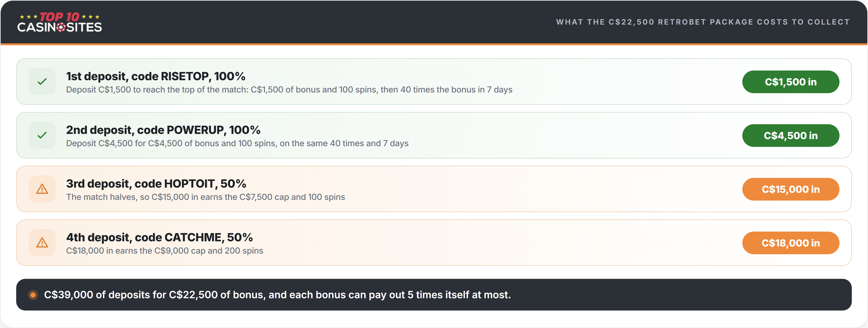
Task: Click the C$4,500 in pill
Action: point(790,136)
